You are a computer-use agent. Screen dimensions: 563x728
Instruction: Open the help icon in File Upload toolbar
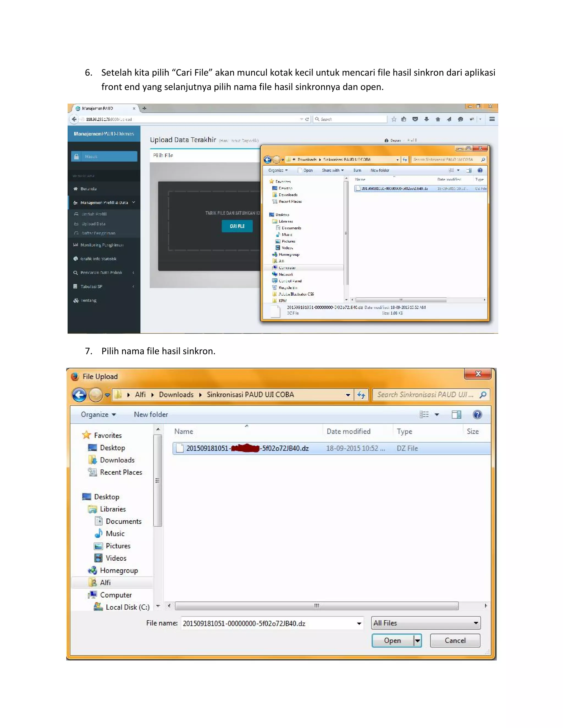click(477, 414)
